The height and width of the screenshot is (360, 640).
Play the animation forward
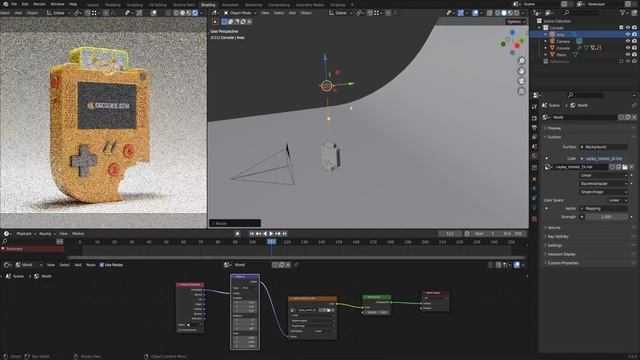(x=271, y=234)
